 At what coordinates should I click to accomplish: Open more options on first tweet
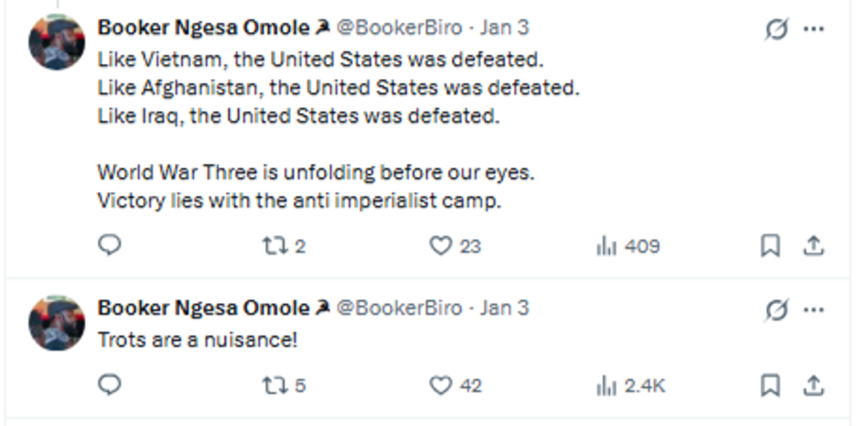coord(814,29)
